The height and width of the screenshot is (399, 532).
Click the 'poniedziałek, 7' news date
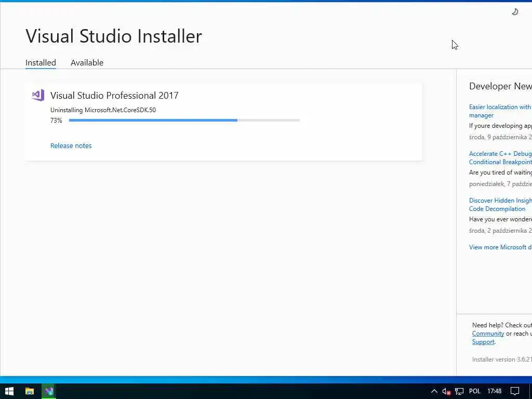click(500, 184)
